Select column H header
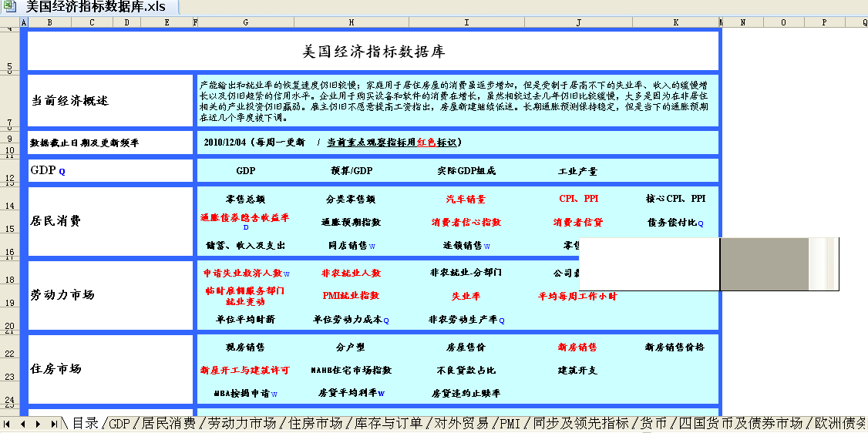 click(352, 22)
